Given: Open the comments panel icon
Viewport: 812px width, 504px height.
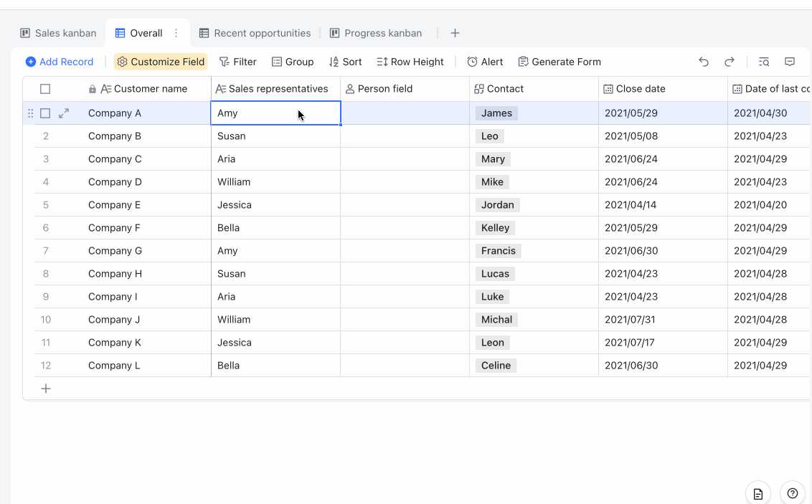Looking at the screenshot, I should point(790,62).
